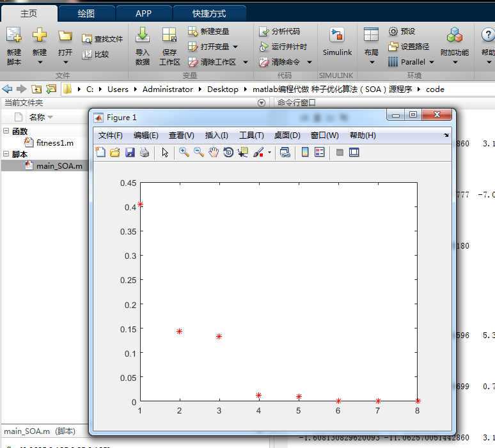
Task: Insert Colorbar from Figure toolbar
Action: [x=305, y=152]
